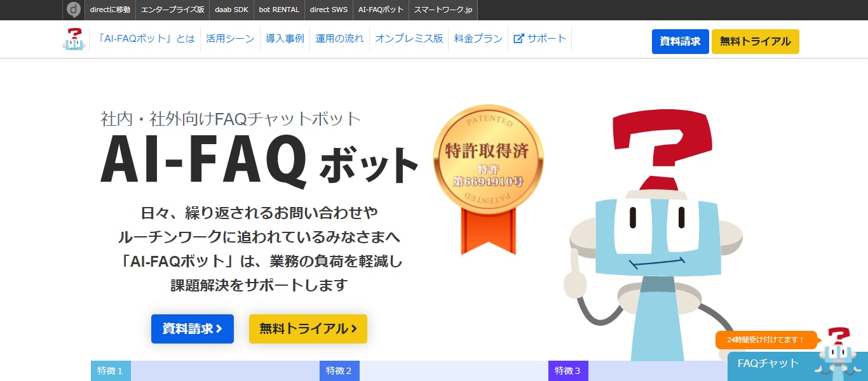Click the yellow 無料トライアル button in hero section

308,329
